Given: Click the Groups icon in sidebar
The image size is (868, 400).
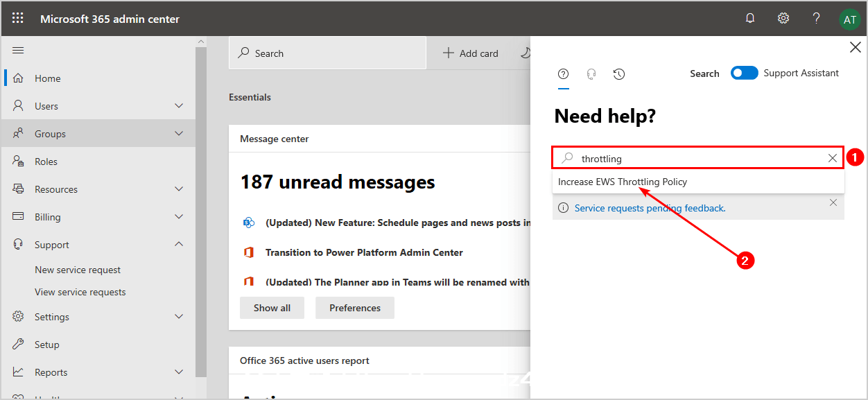Looking at the screenshot, I should [x=19, y=134].
